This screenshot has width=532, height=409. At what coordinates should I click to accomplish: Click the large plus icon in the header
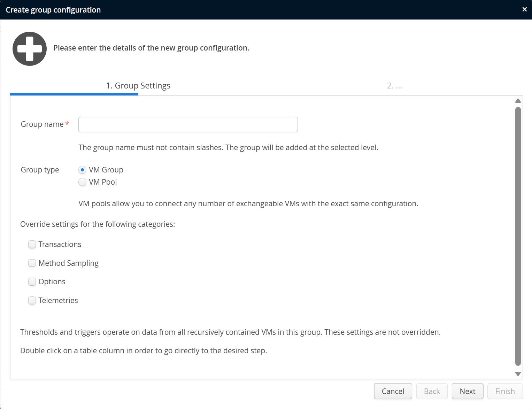tap(30, 49)
